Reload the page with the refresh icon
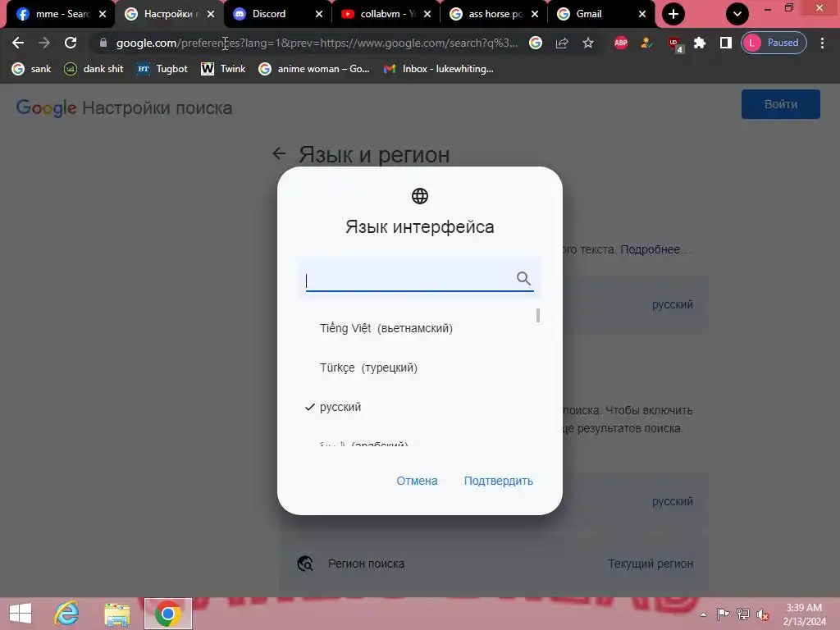The image size is (840, 630). pos(71,43)
